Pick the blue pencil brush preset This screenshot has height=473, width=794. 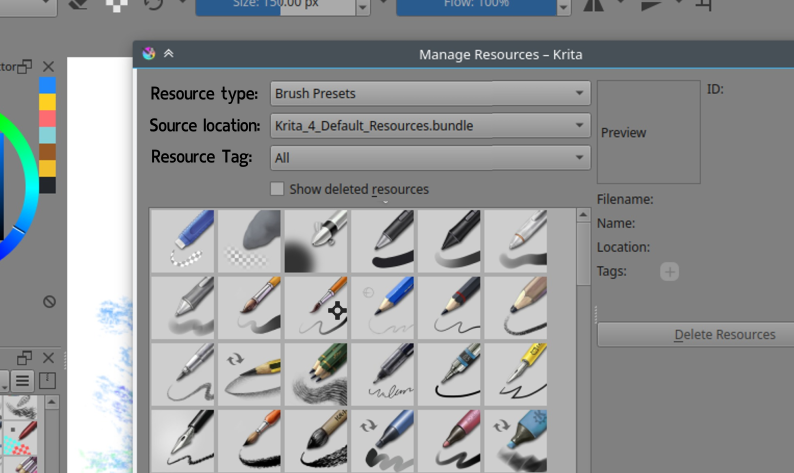click(x=383, y=308)
